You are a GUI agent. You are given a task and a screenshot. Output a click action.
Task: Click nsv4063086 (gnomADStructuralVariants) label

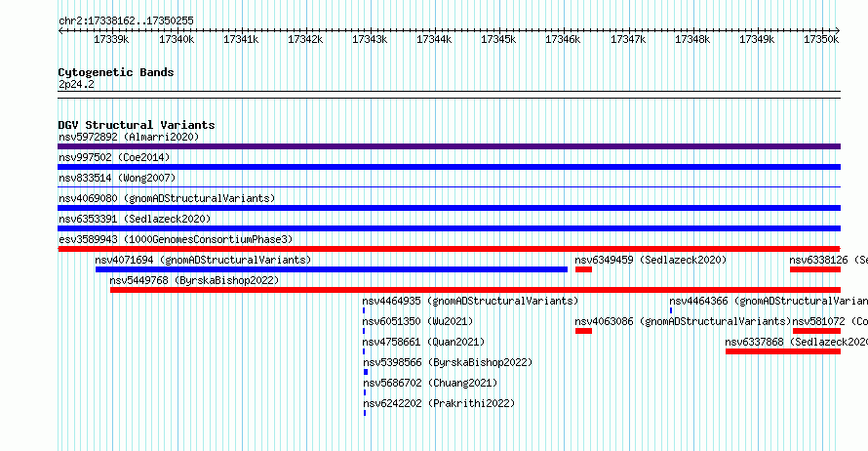[683, 321]
